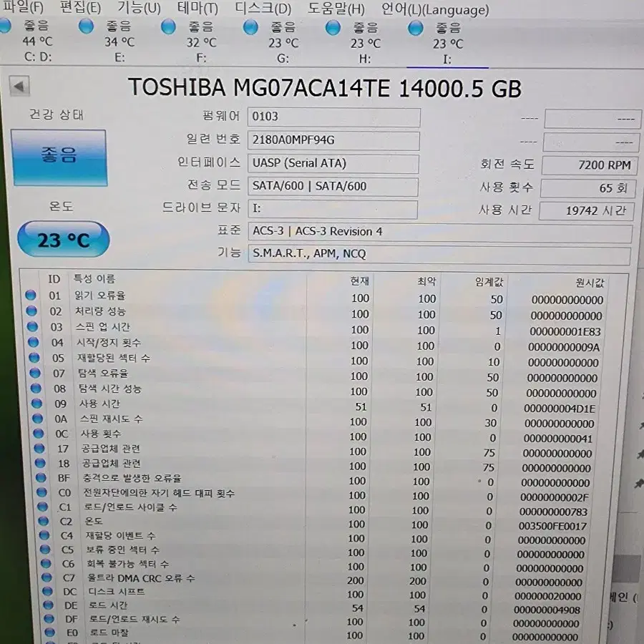Select raw value 000000001E83

565,331
